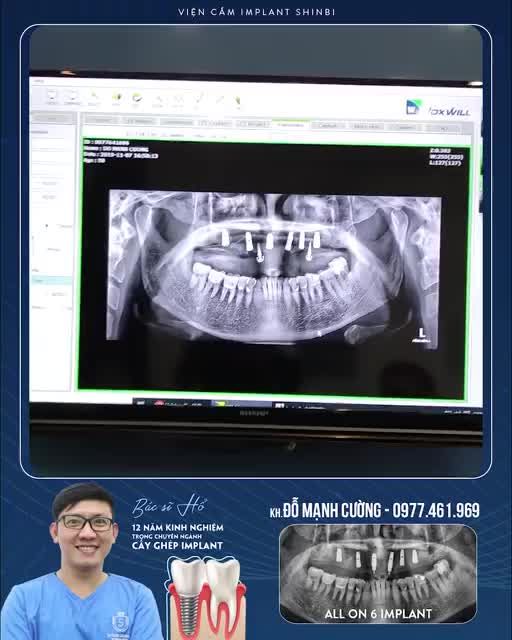Select the highlighted blue row in the sidebar

point(52,280)
